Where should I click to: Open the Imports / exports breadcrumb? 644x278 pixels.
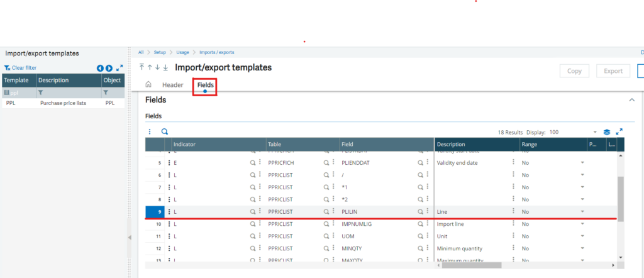[216, 52]
